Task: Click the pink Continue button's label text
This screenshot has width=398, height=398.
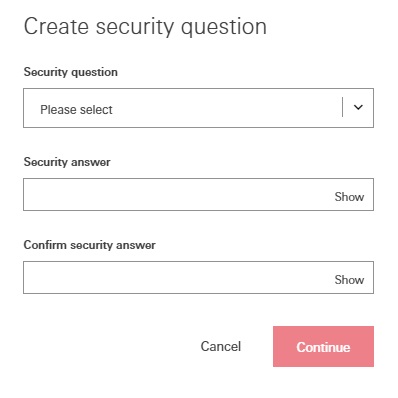Action: pyautogui.click(x=323, y=347)
